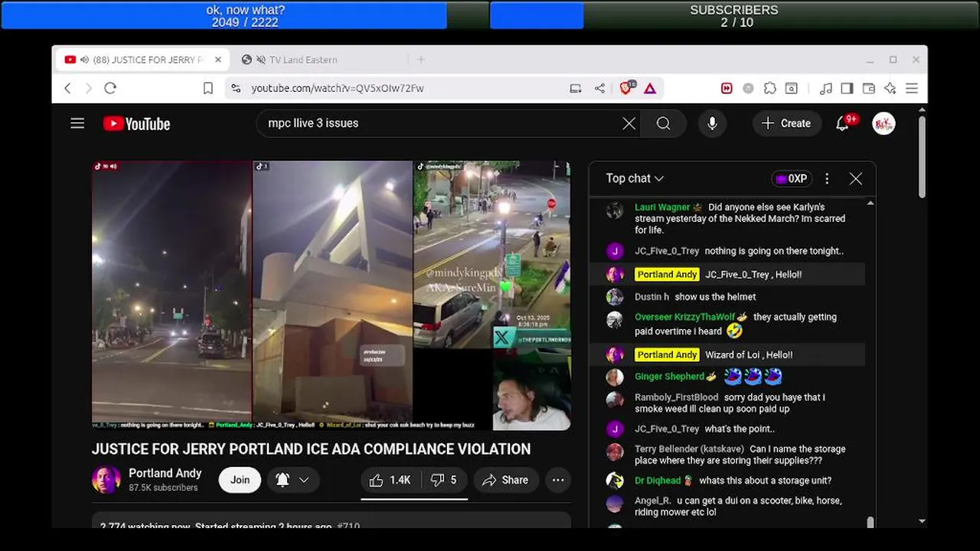The width and height of the screenshot is (980, 551).
Task: Dislike the video with thumbs down
Action: click(443, 480)
